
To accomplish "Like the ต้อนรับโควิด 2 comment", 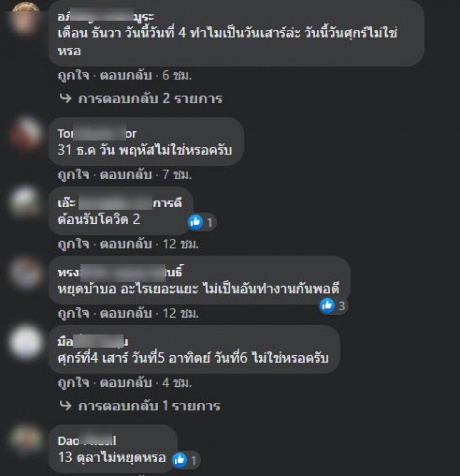I will (74, 244).
